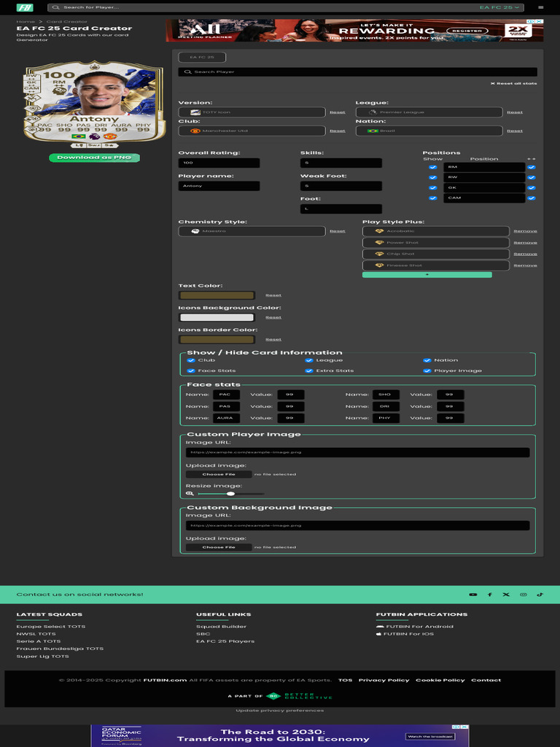Image resolution: width=560 pixels, height=747 pixels.
Task: Open the SBC footer link
Action: click(x=203, y=634)
